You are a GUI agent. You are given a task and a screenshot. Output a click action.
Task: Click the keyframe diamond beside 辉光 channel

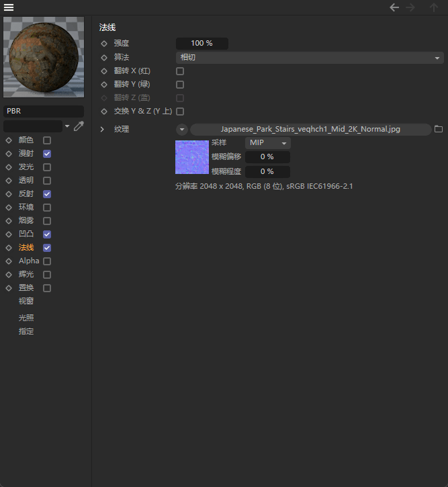click(9, 275)
